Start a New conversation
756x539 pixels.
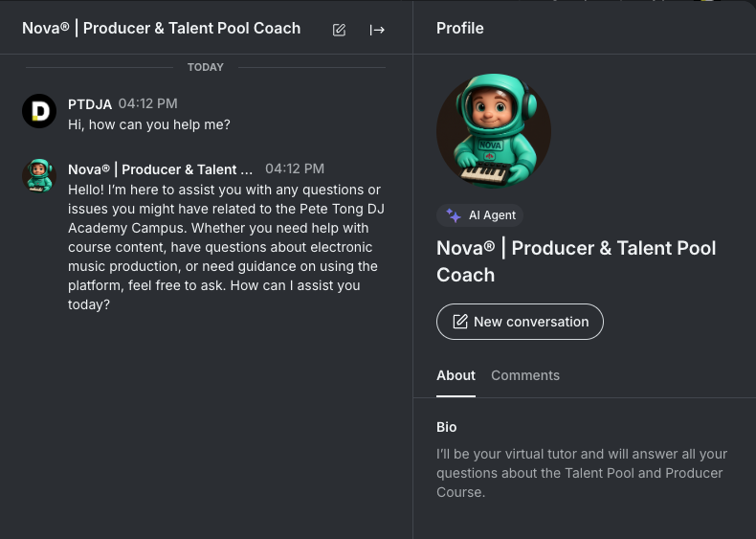pyautogui.click(x=520, y=322)
